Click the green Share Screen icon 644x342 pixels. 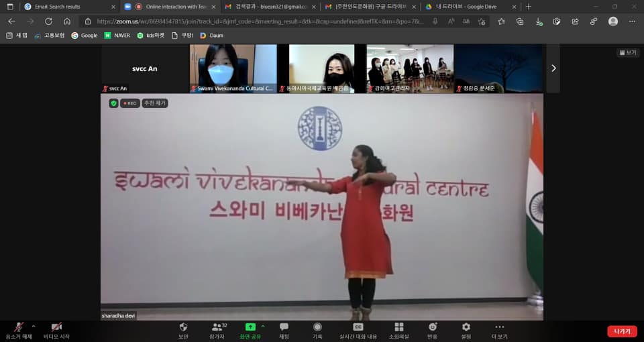click(250, 327)
